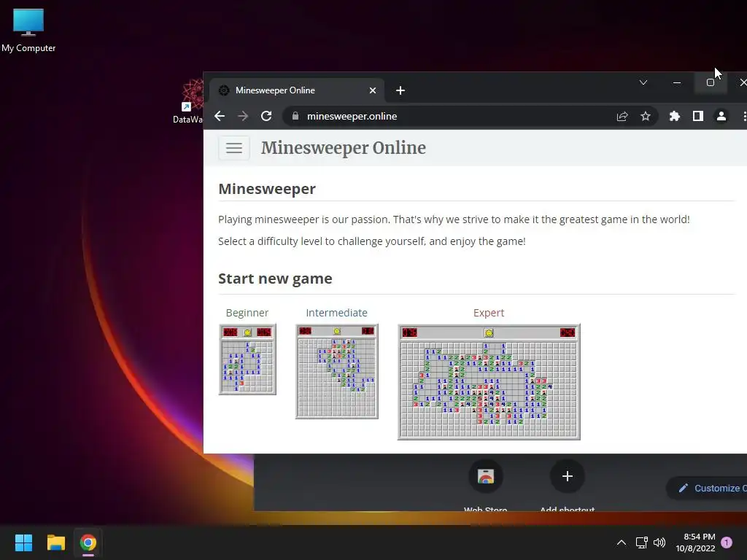Click Add shortcut plus in background window
The height and width of the screenshot is (560, 747).
567,476
